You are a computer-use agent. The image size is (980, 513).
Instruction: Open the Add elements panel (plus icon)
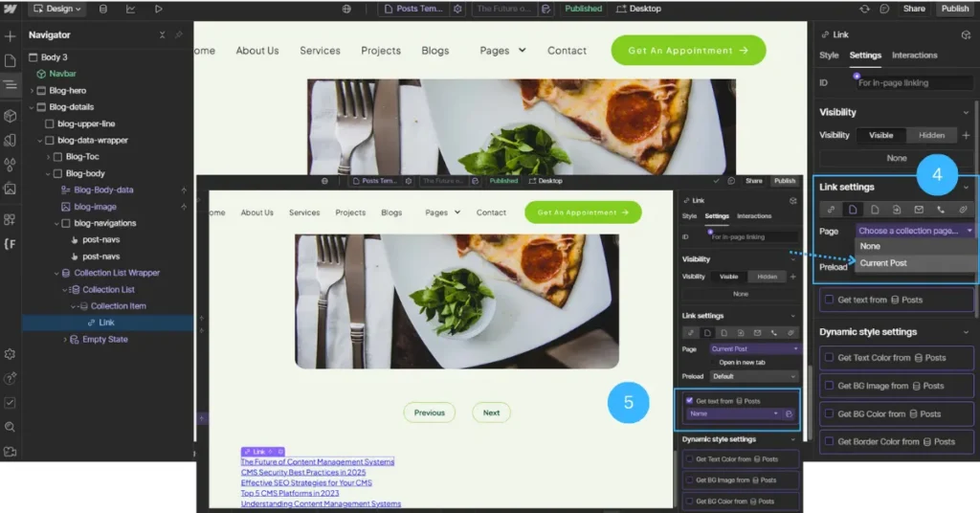pos(10,36)
